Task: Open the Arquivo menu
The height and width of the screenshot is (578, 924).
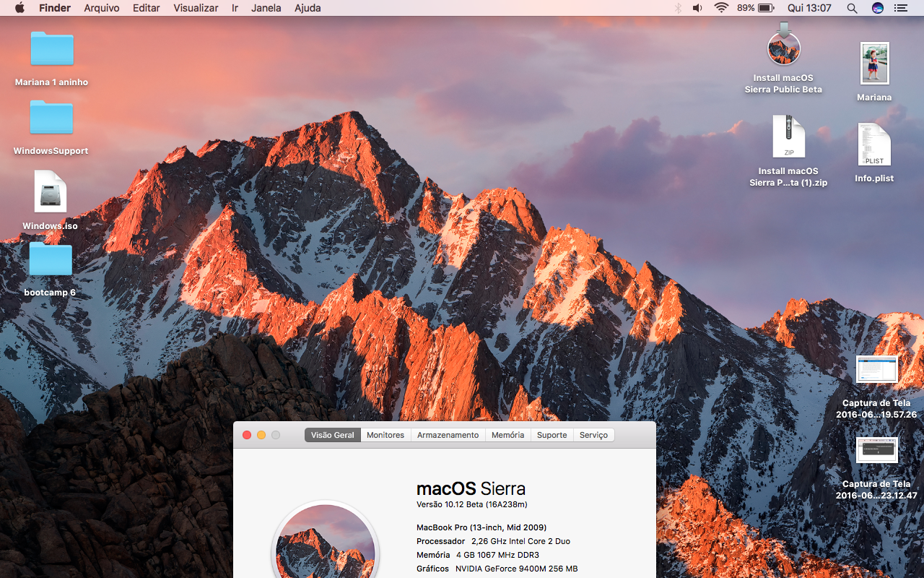Action: pyautogui.click(x=102, y=8)
